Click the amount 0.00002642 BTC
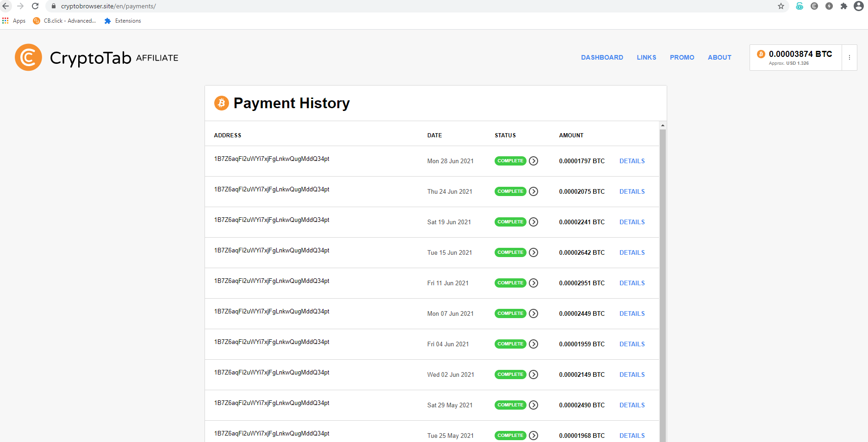Viewport: 868px width, 442px height. [x=582, y=252]
